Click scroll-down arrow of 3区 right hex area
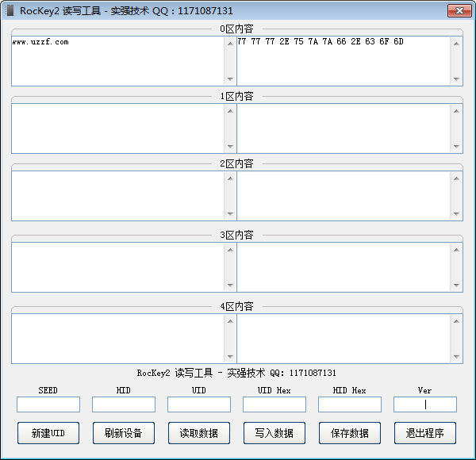This screenshot has height=460, width=476. click(456, 285)
